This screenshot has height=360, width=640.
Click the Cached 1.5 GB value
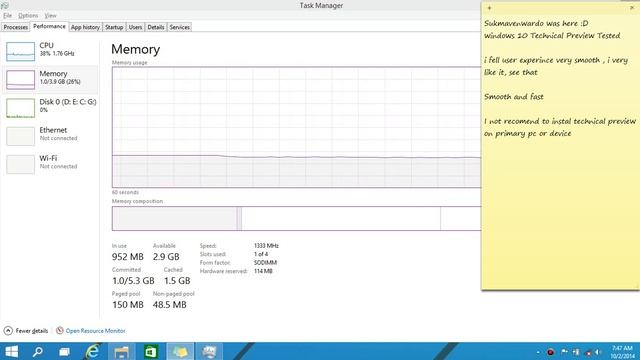pos(177,281)
